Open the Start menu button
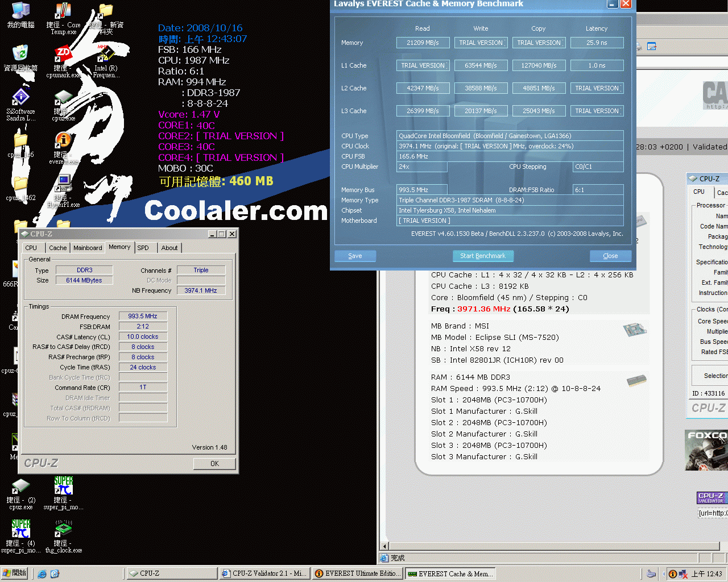Viewport: 728px width, 582px height. 14,573
